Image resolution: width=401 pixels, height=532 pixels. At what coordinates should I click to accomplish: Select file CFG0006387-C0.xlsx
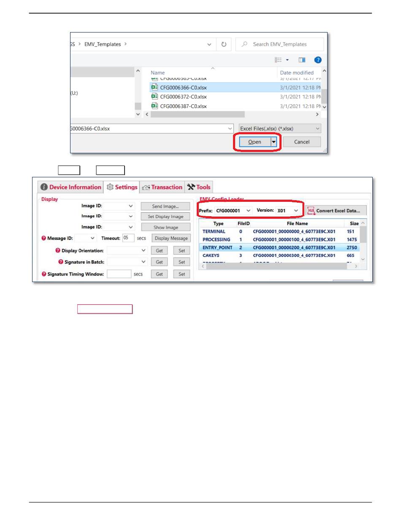coord(183,106)
